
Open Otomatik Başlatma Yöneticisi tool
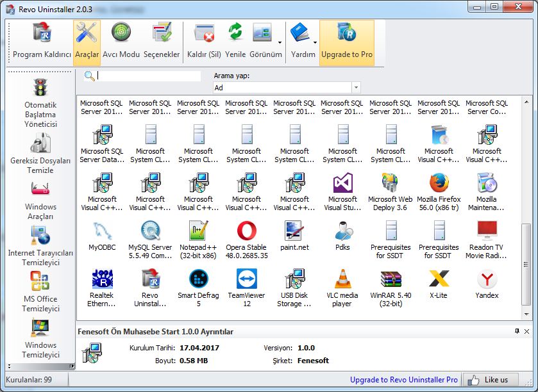(40, 102)
